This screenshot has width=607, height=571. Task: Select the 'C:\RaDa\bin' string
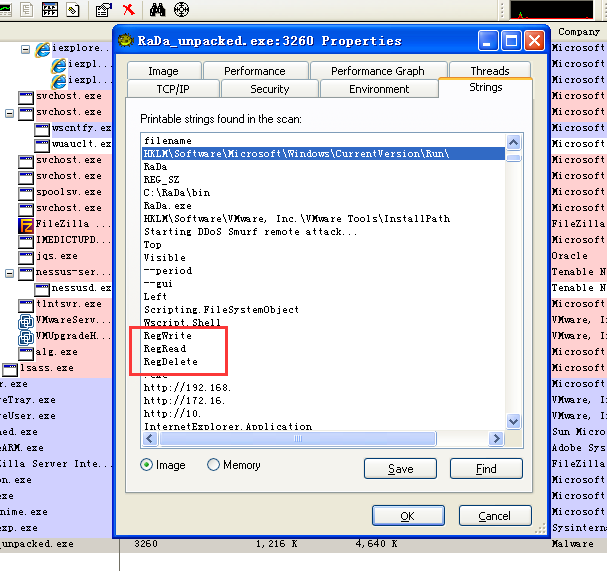coord(177,193)
